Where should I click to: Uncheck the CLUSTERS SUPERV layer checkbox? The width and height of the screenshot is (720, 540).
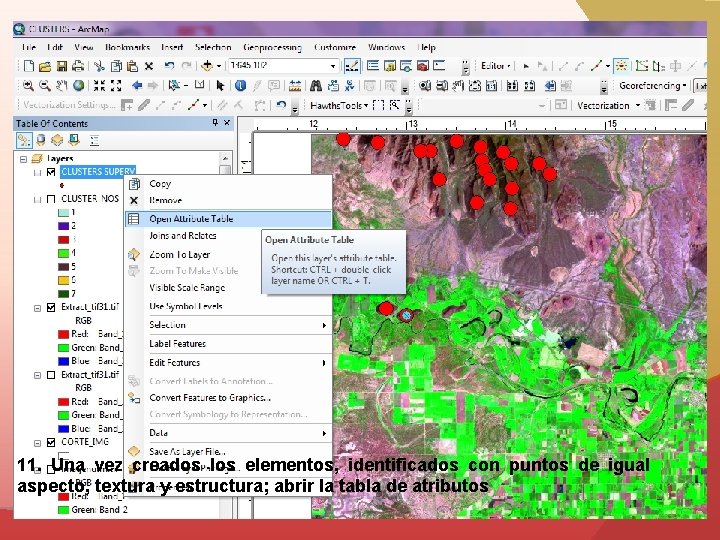click(51, 172)
